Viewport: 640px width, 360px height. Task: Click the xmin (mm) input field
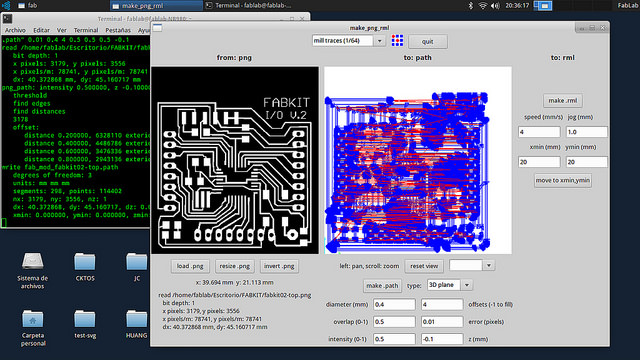coord(539,162)
